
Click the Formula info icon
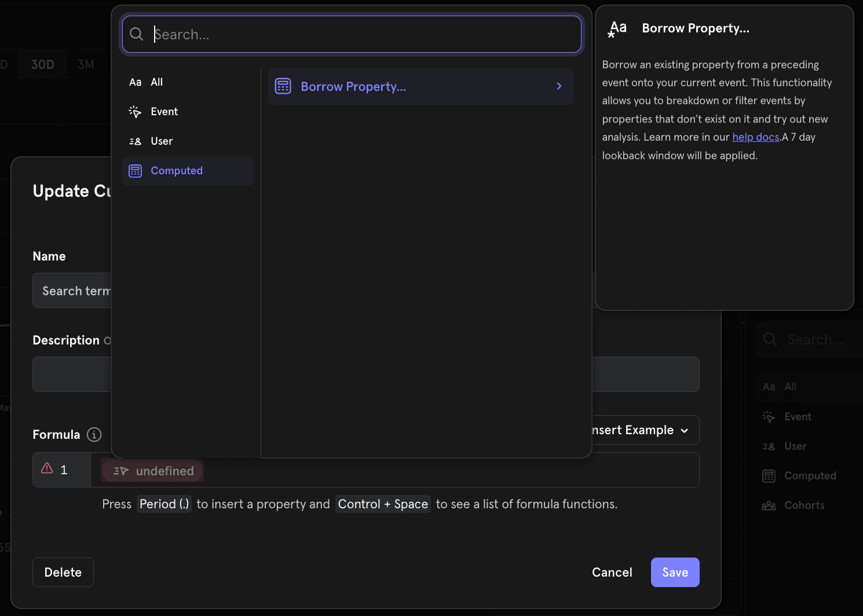click(94, 435)
